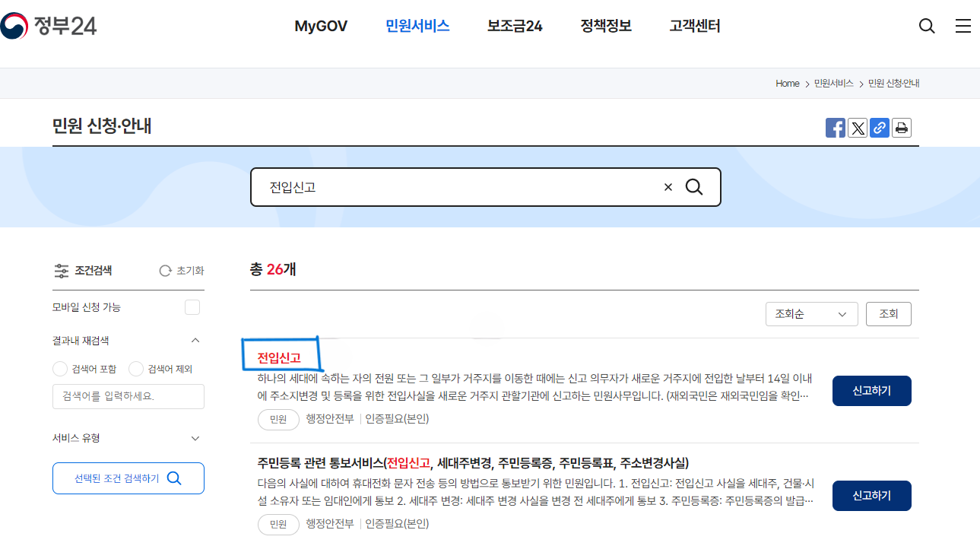
Task: Click 신고하기 for 전입신고
Action: (871, 391)
